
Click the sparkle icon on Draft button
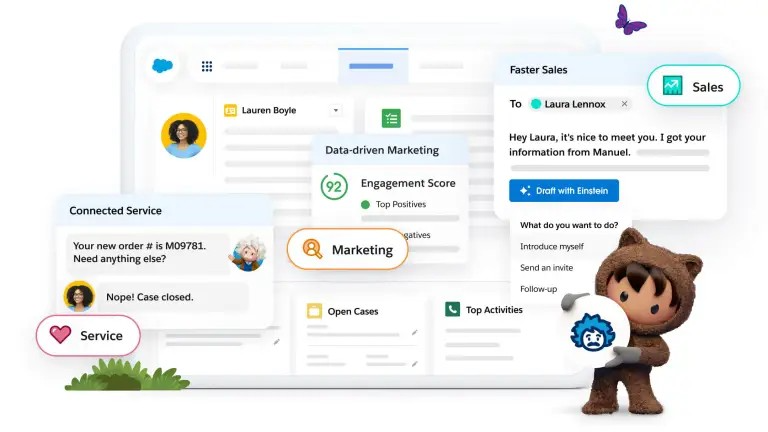pyautogui.click(x=525, y=191)
